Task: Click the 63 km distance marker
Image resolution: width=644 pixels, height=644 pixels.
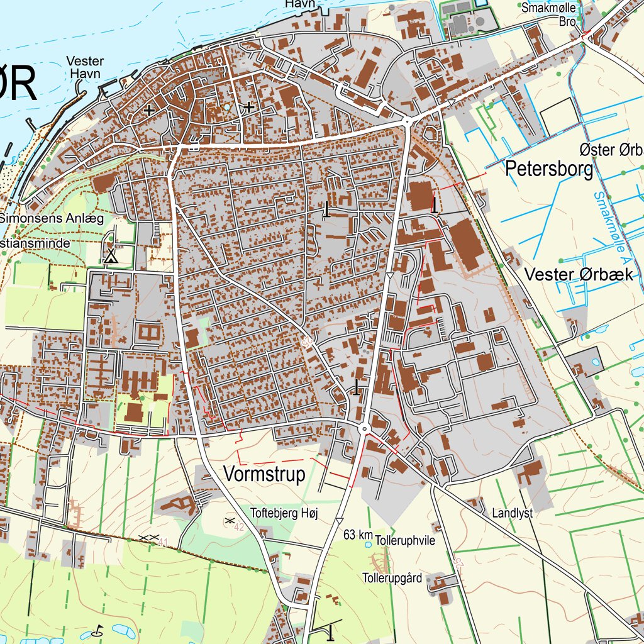Action: point(358,535)
